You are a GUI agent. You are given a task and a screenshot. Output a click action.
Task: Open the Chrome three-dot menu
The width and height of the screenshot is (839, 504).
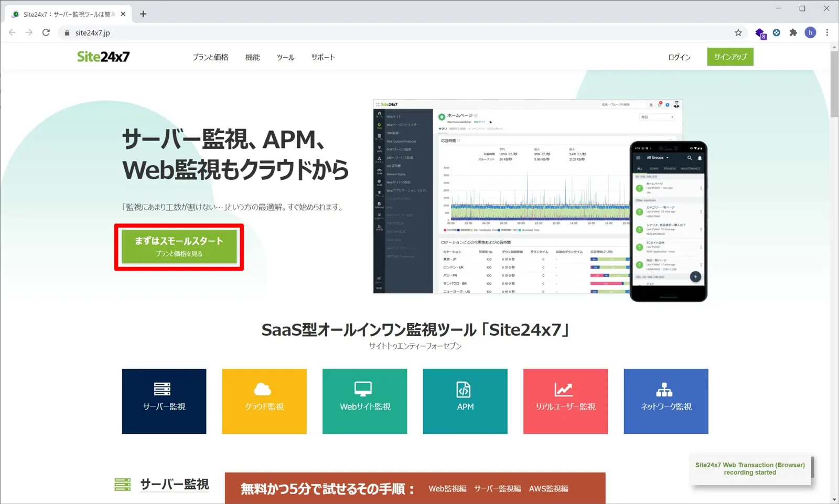coord(827,33)
